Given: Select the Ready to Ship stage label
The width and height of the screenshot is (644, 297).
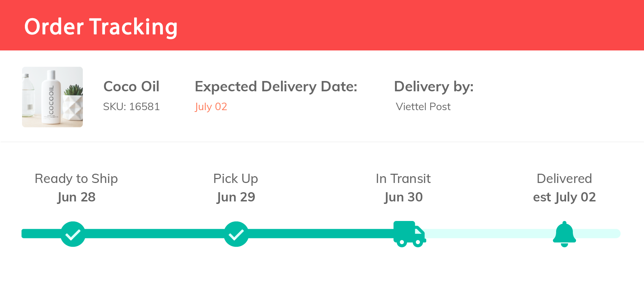Looking at the screenshot, I should (76, 179).
